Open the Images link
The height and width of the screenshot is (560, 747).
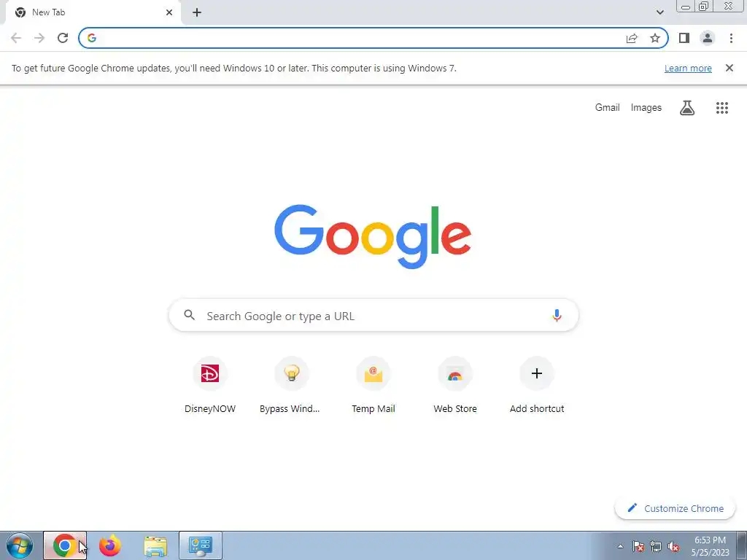point(646,108)
